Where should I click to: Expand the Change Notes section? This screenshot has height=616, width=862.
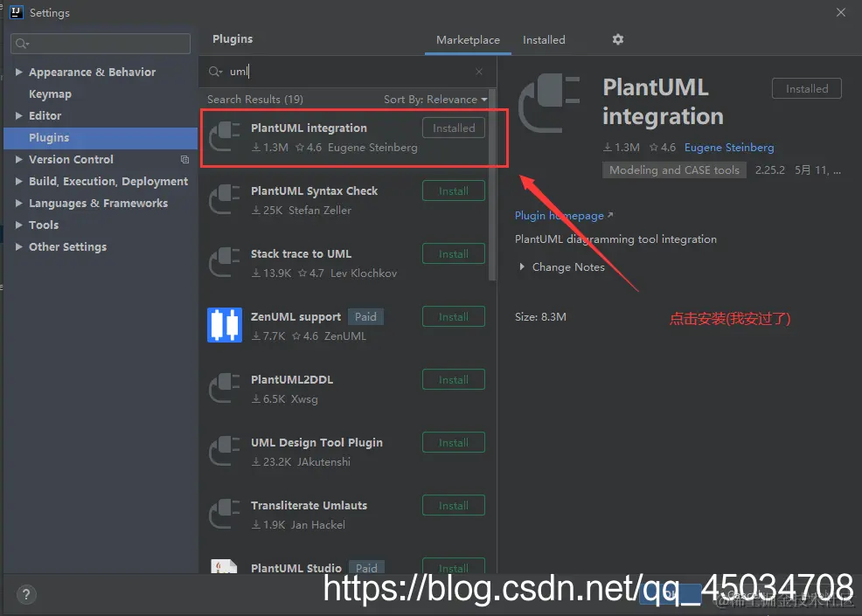click(x=522, y=267)
